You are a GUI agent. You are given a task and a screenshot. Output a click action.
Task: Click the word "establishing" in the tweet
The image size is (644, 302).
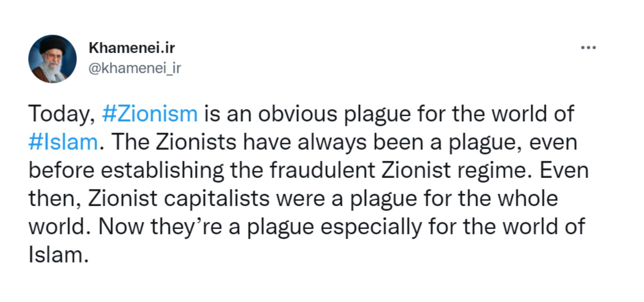click(162, 171)
